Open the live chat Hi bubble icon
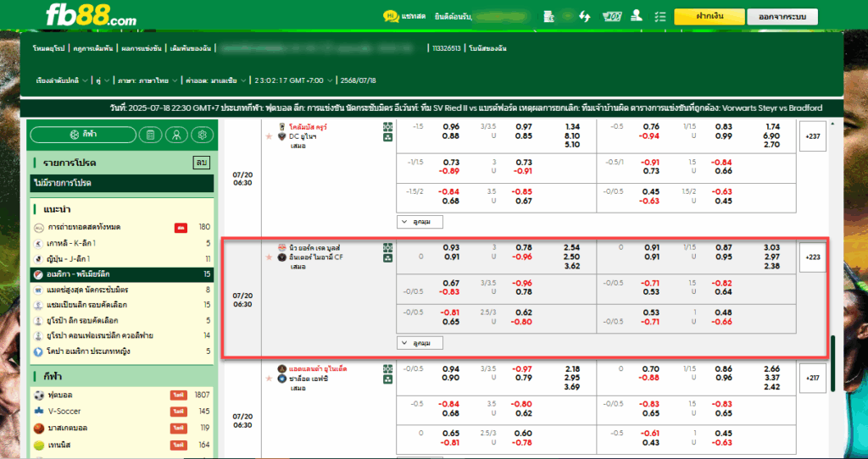Viewport: 868px width, 459px height. (x=391, y=16)
